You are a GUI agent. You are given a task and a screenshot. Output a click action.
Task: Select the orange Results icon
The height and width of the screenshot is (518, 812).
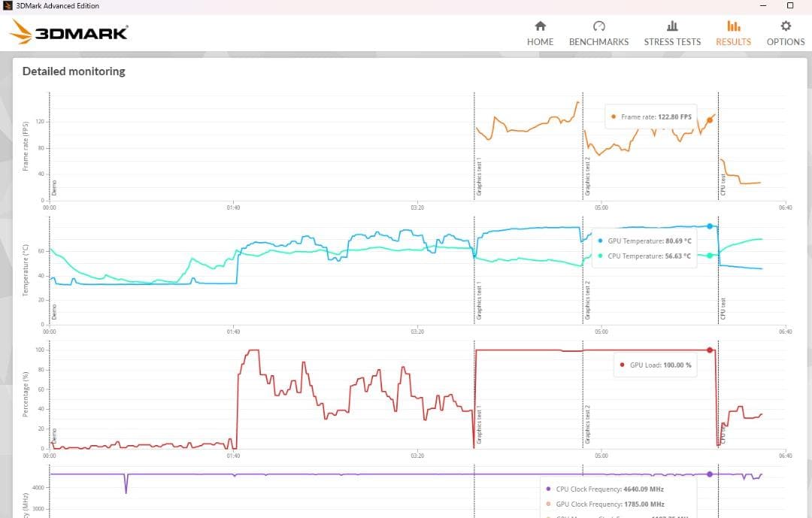733,26
